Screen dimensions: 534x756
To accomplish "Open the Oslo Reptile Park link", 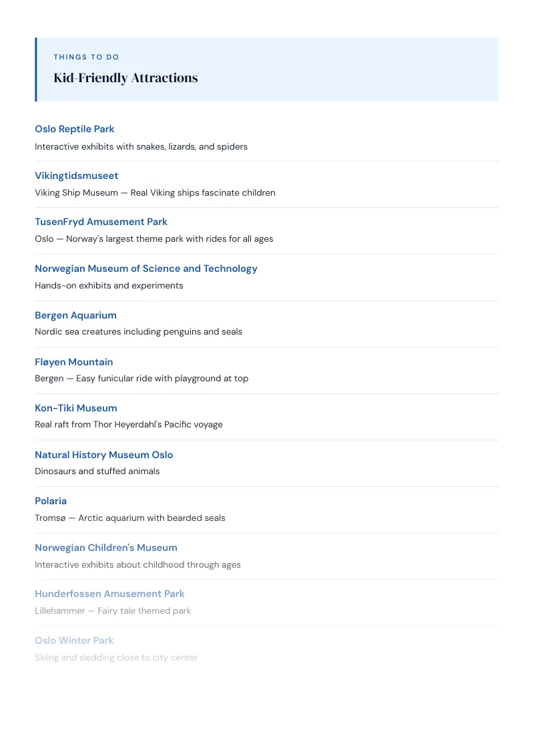I will click(x=74, y=129).
